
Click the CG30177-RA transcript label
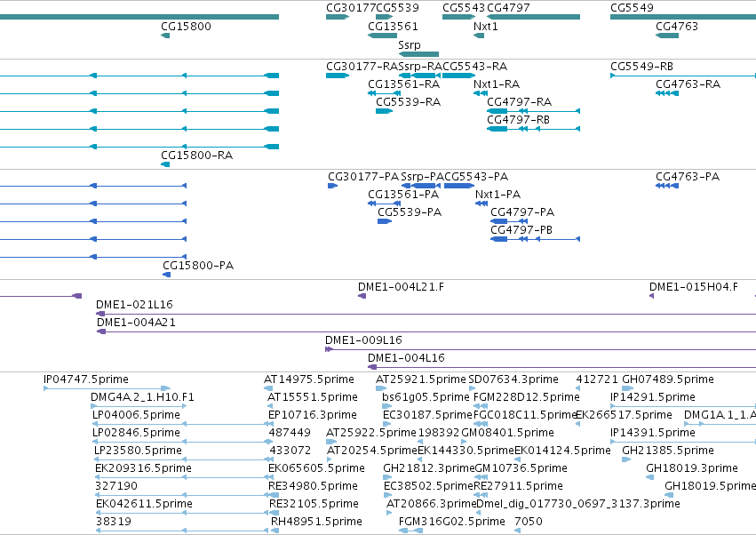(362, 66)
